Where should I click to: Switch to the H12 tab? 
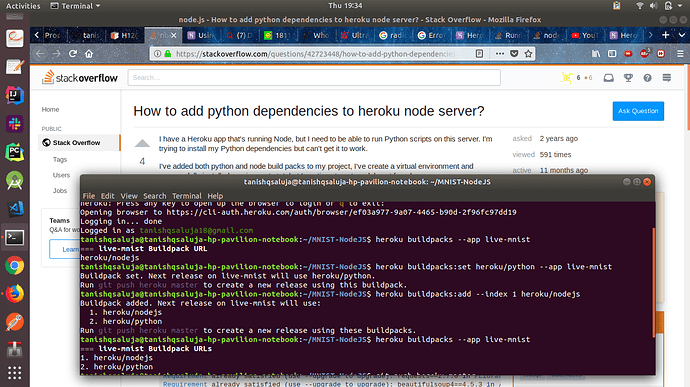[x=124, y=35]
